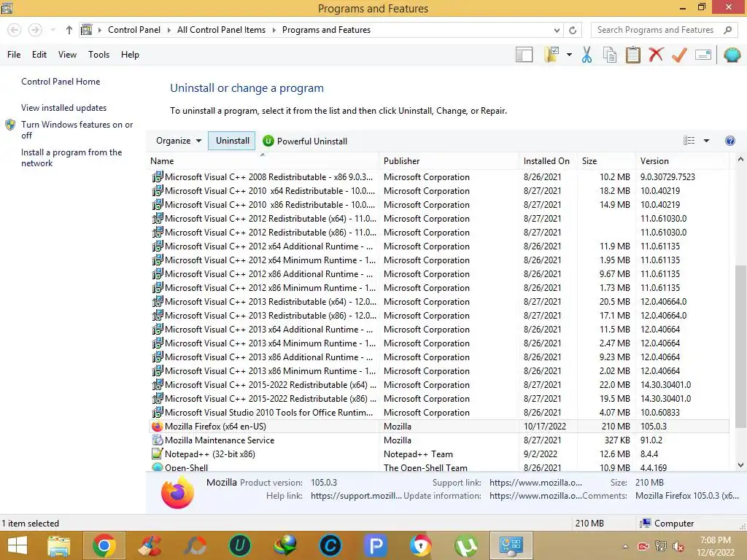The image size is (747, 560).
Task: Open IObit Uninstaller from taskbar
Action: (239, 545)
